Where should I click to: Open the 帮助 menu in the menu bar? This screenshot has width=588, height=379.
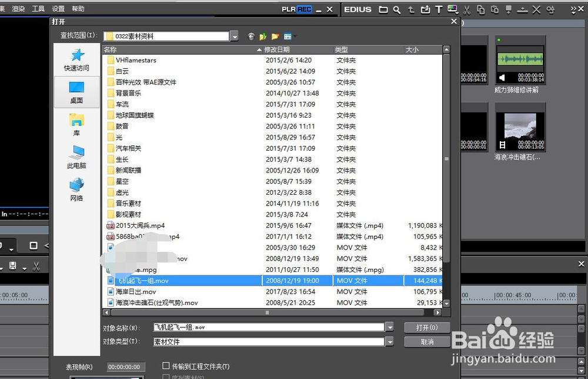78,9
